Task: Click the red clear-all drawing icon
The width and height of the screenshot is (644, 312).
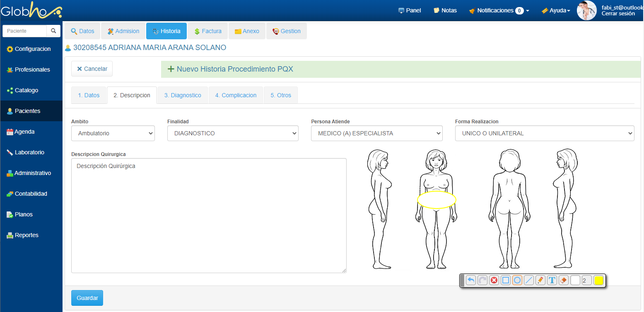Action: (x=494, y=281)
